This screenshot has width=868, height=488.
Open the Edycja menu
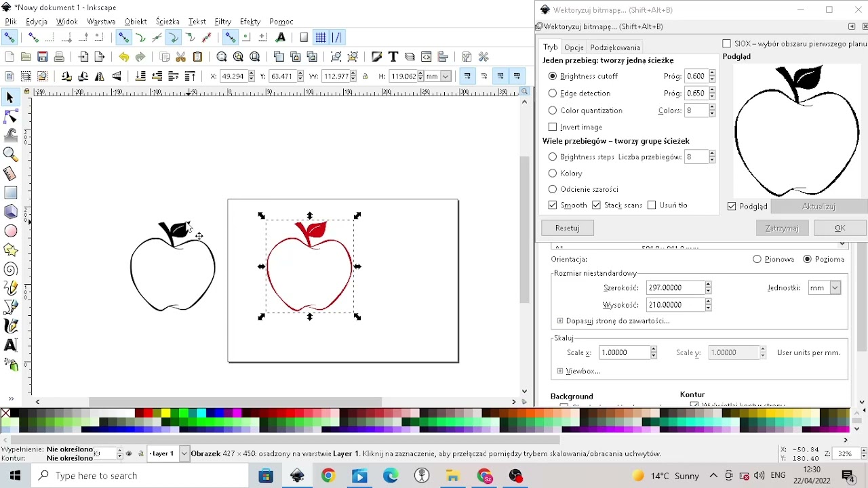click(x=37, y=22)
